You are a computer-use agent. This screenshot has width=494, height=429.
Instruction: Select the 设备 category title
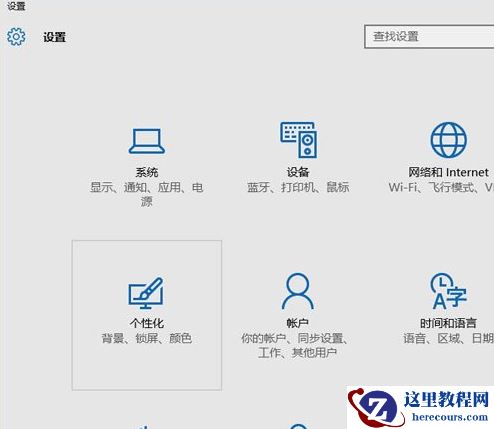pos(298,172)
